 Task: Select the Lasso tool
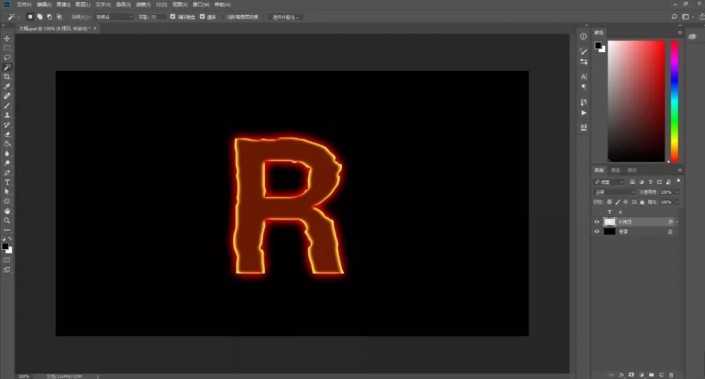pyautogui.click(x=7, y=58)
